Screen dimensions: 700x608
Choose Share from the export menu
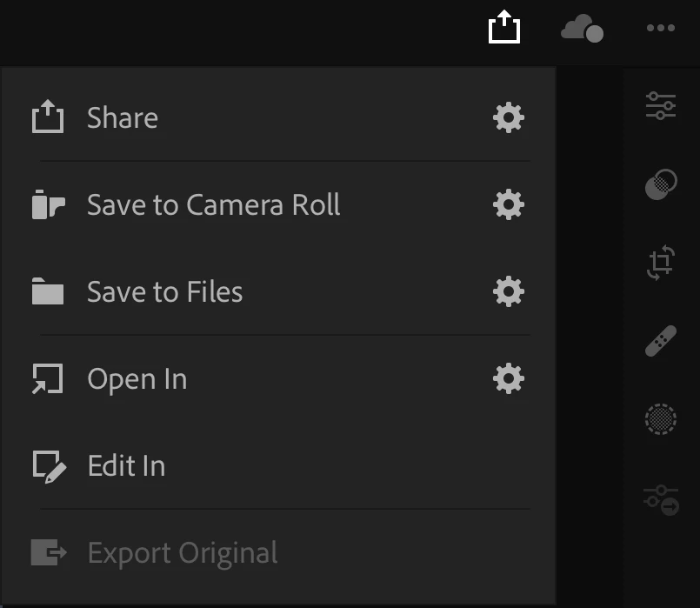click(123, 118)
